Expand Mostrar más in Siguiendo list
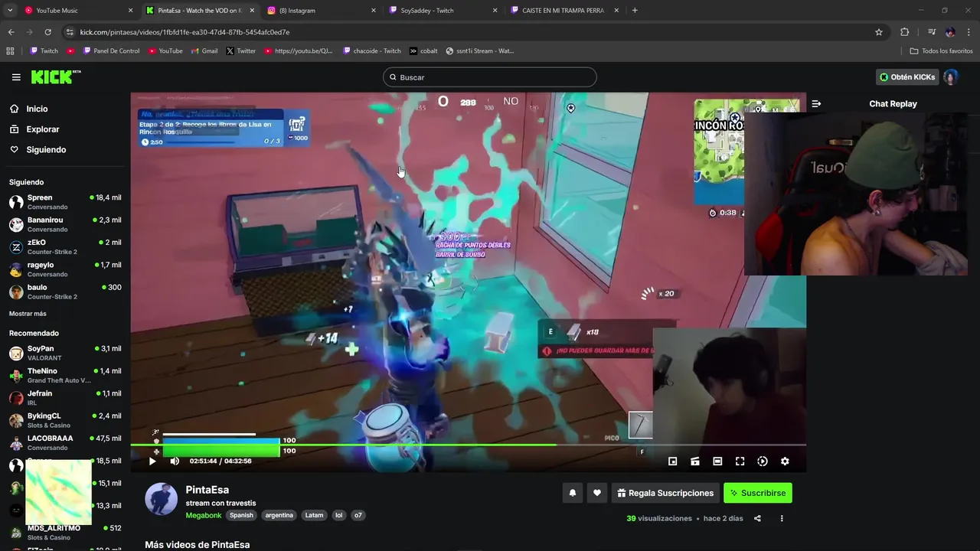980x551 pixels. pos(28,314)
